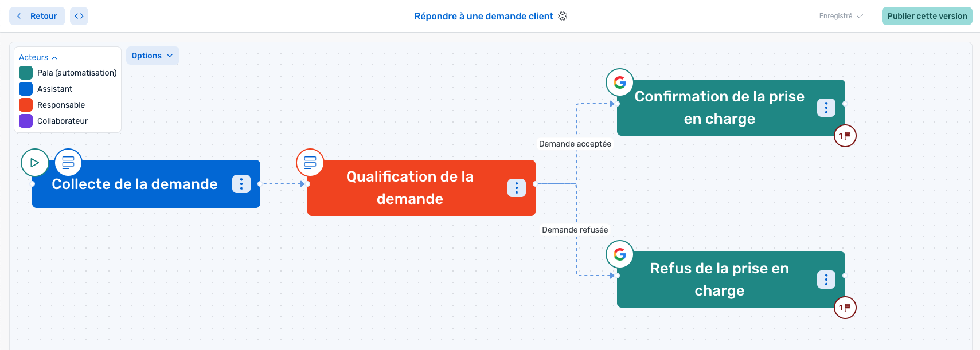Click the Retour back button
Image resolution: width=980 pixels, height=350 pixels.
pyautogui.click(x=37, y=16)
